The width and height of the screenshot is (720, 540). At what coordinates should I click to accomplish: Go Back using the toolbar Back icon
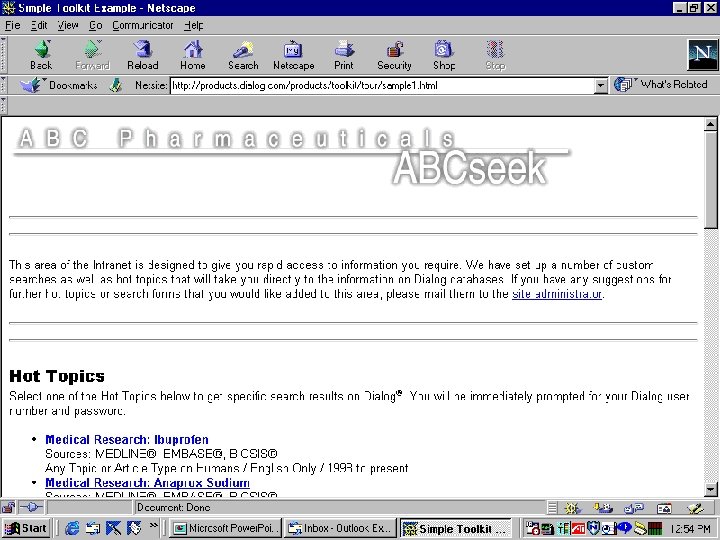(x=41, y=55)
